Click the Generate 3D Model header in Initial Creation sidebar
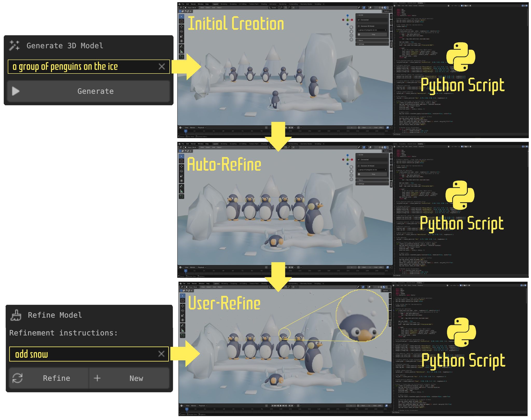 coord(368,26)
